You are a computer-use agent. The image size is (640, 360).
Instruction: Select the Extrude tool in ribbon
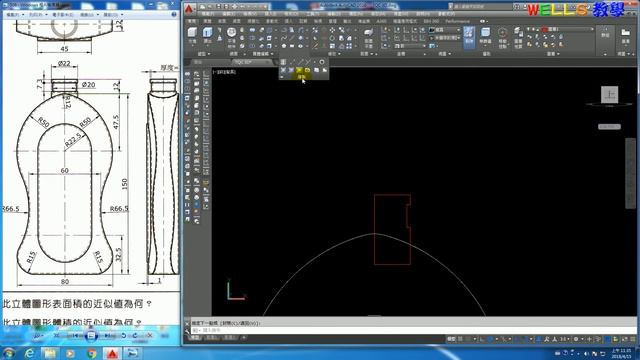(208, 35)
